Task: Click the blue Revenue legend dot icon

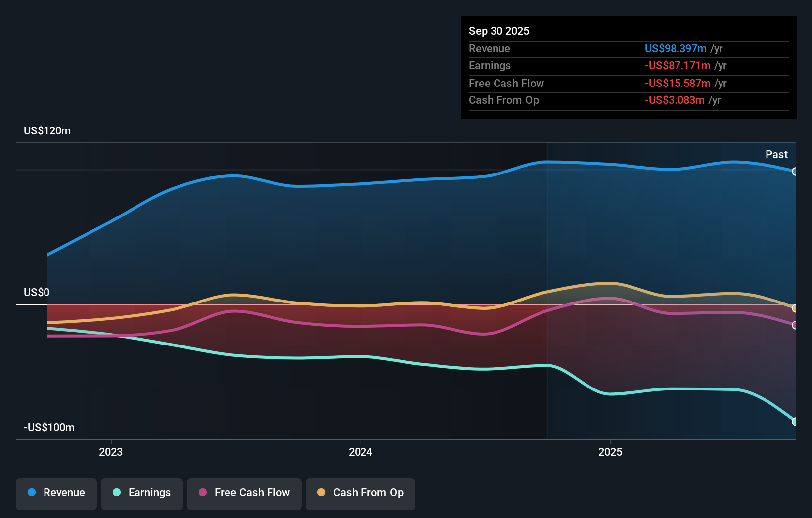Action: click(x=32, y=493)
